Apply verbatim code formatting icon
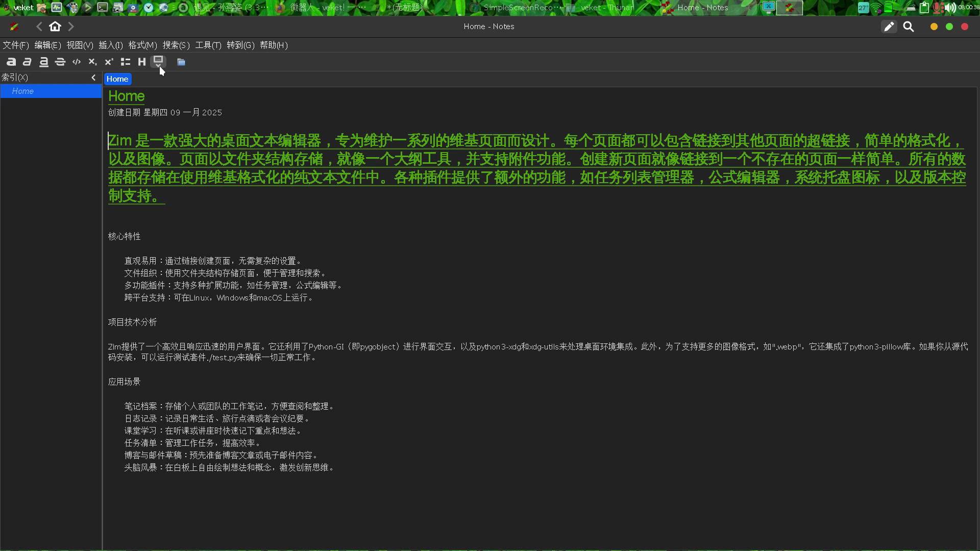The height and width of the screenshot is (551, 980). click(77, 62)
